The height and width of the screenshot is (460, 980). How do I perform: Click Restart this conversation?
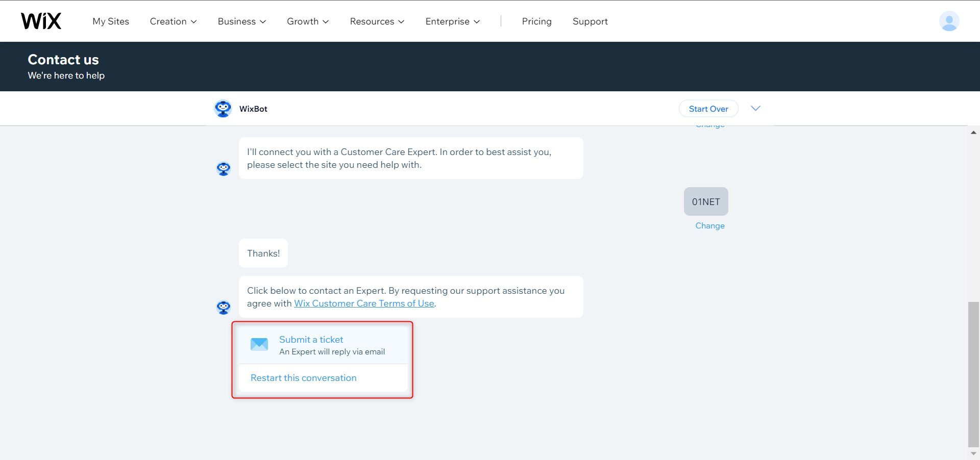[304, 378]
